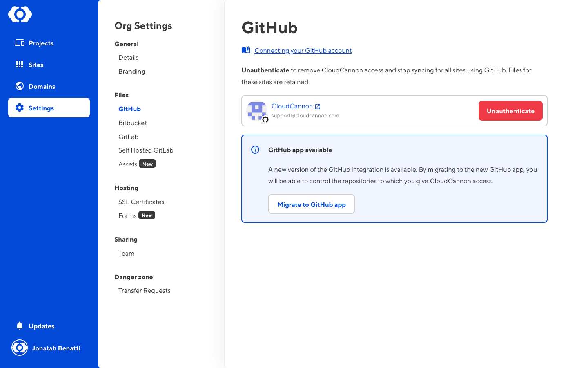Open Sites in the main navigation
The width and height of the screenshot is (588, 368).
point(49,65)
